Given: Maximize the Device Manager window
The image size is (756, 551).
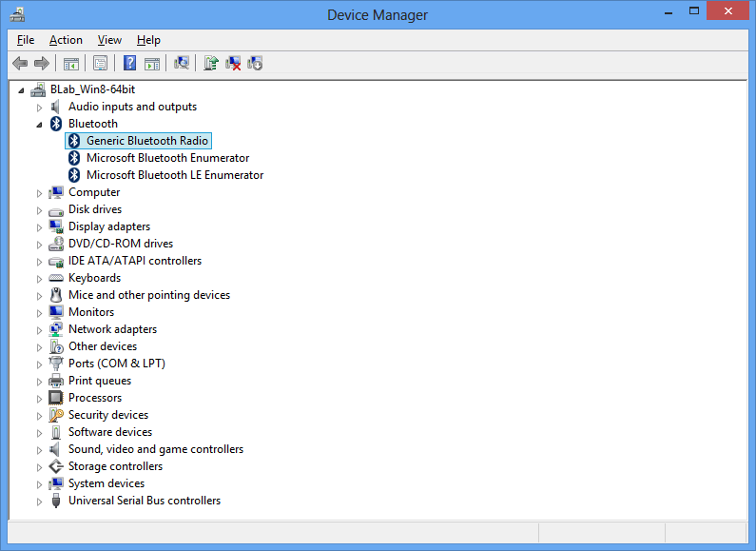Looking at the screenshot, I should coord(694,11).
